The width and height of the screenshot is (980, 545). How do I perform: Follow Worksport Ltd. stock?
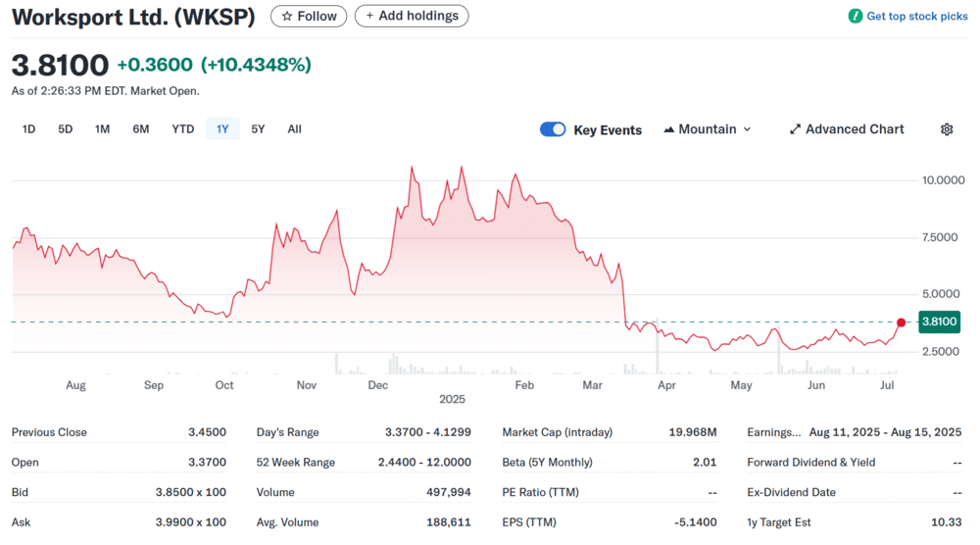pyautogui.click(x=309, y=17)
